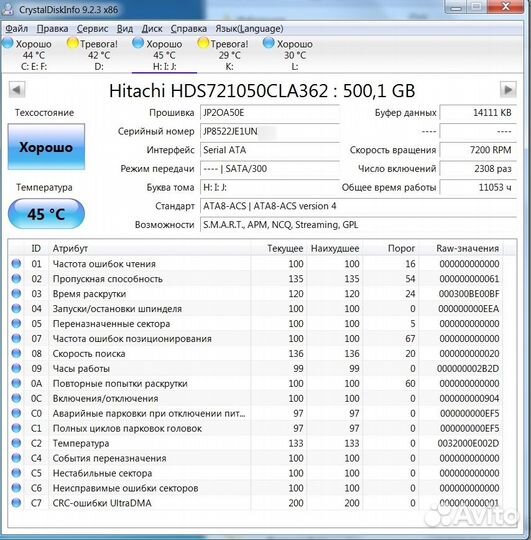Open the Язык(Language) menu
Viewport: 531px width, 540px height.
[249, 29]
